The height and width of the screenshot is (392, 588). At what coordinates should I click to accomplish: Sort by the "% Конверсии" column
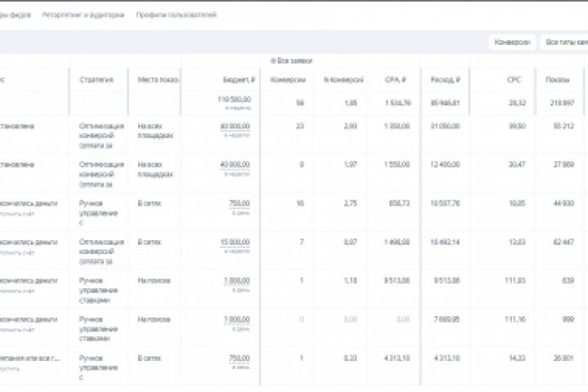[x=341, y=80]
